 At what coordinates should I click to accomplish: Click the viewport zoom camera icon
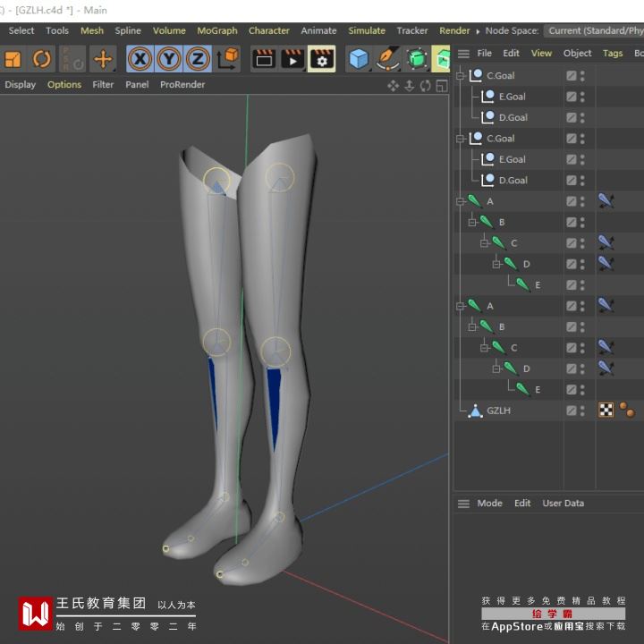coord(410,86)
